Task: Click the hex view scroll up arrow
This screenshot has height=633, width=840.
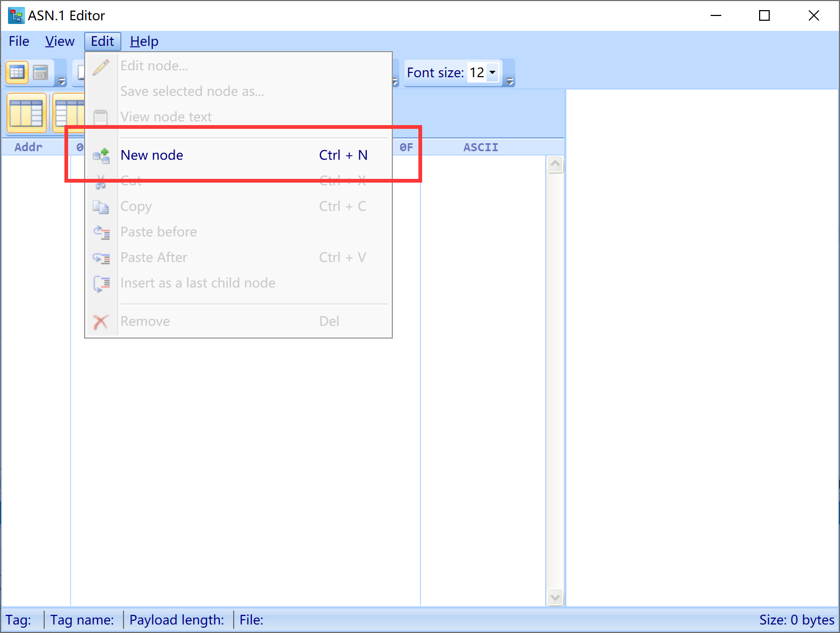Action: point(555,165)
